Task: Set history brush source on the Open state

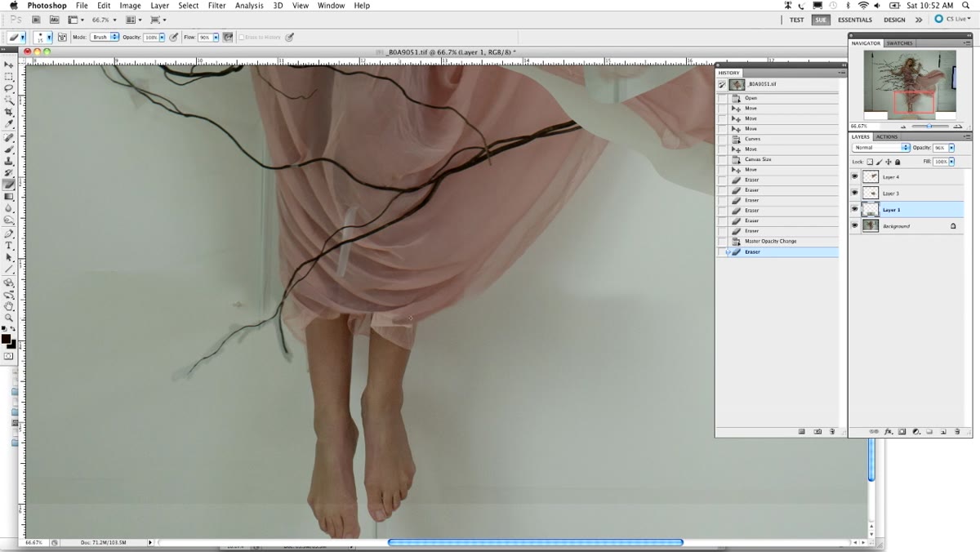Action: click(722, 98)
